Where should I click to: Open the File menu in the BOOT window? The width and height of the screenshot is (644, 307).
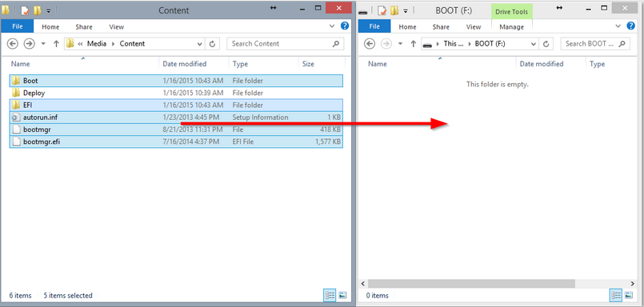click(x=374, y=26)
